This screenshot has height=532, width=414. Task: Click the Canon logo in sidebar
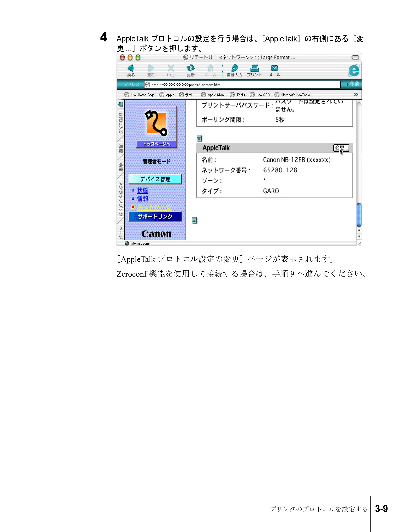156,234
